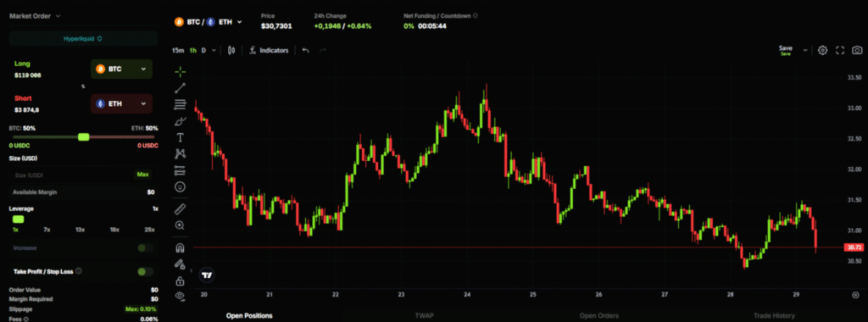
Task: Select the crosshair cursor tool
Action: coord(180,71)
